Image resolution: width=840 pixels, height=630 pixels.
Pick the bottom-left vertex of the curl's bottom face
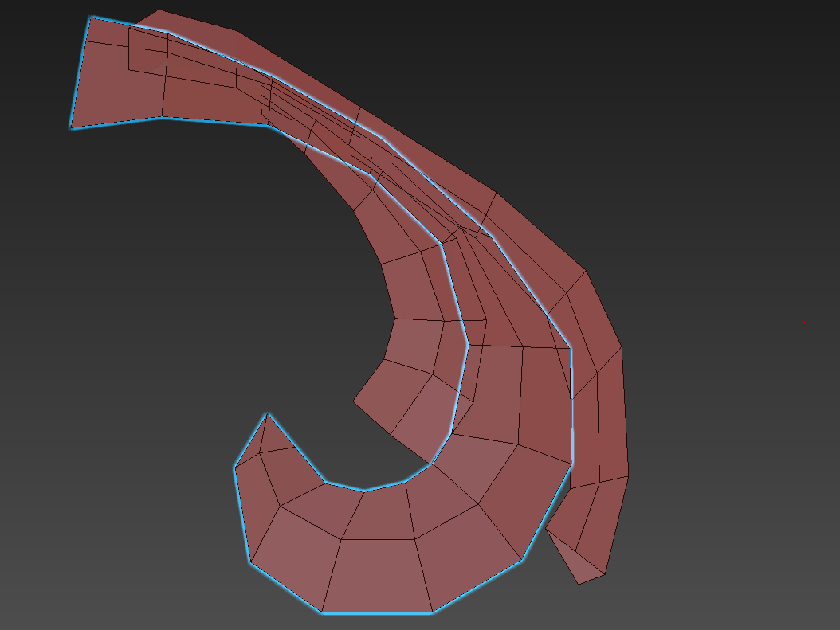pos(321,612)
